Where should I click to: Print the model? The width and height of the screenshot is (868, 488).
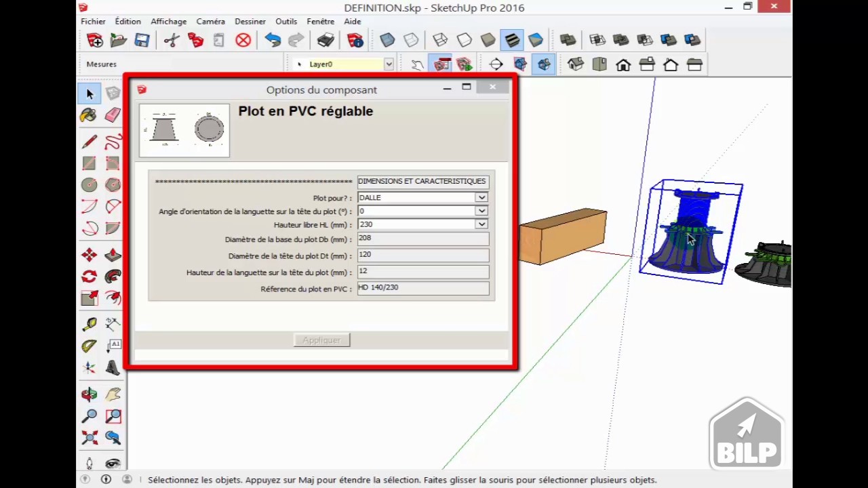pos(326,41)
